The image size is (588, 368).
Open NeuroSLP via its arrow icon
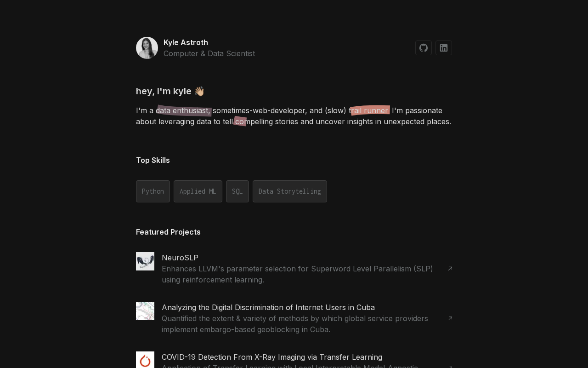[450, 269]
